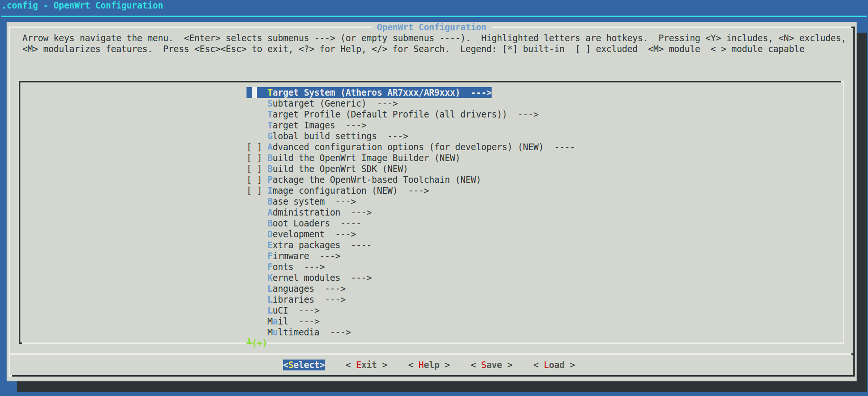Click the Languages submenu arrow
The width and height of the screenshot is (868, 396).
pos(335,289)
